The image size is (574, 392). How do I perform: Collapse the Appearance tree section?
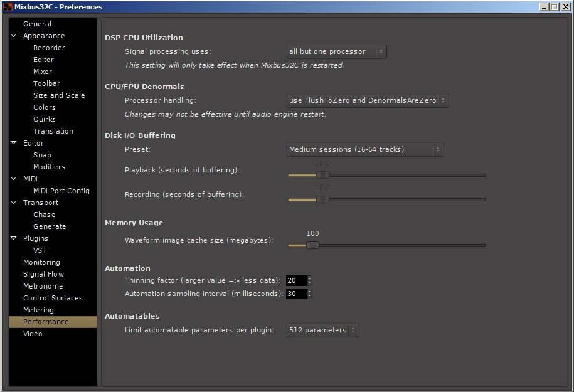pyautogui.click(x=14, y=36)
